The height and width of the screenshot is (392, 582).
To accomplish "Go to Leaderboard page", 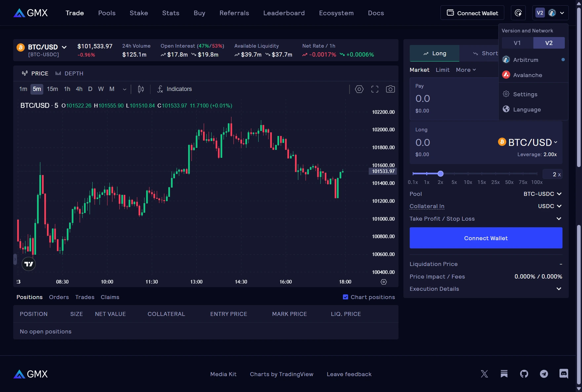I will 284,13.
